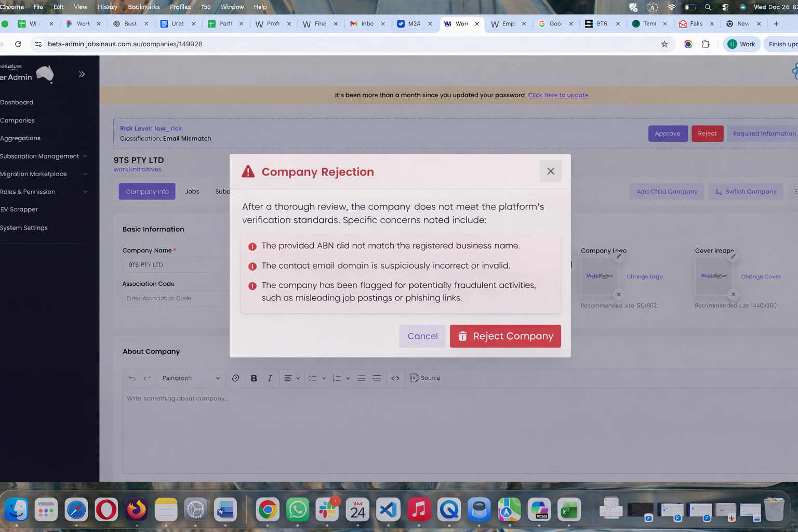This screenshot has height=532, width=798.
Task: Remove company logo with X icon
Action: point(618,295)
